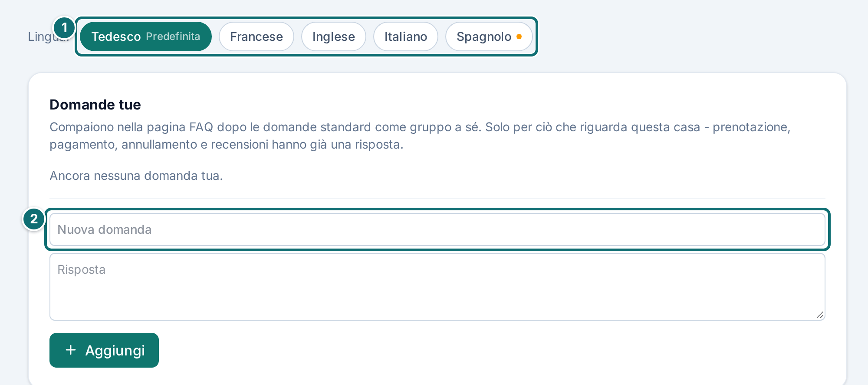This screenshot has height=385, width=868.
Task: Click the "Domande tue" heading
Action: 95,105
